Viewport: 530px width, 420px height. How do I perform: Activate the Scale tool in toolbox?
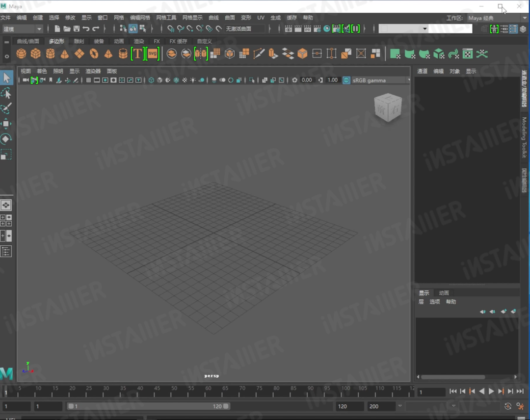(6, 155)
